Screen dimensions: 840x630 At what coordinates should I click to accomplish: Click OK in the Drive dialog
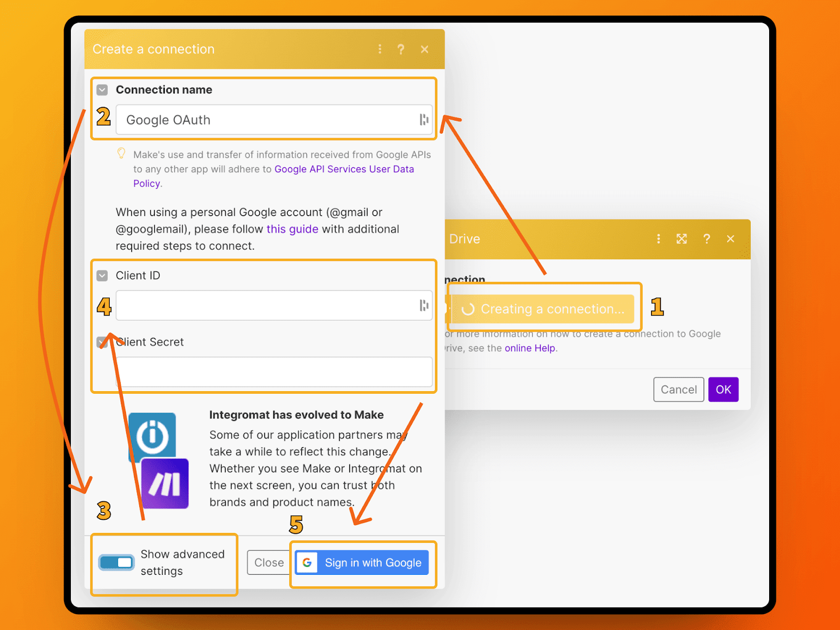(723, 390)
